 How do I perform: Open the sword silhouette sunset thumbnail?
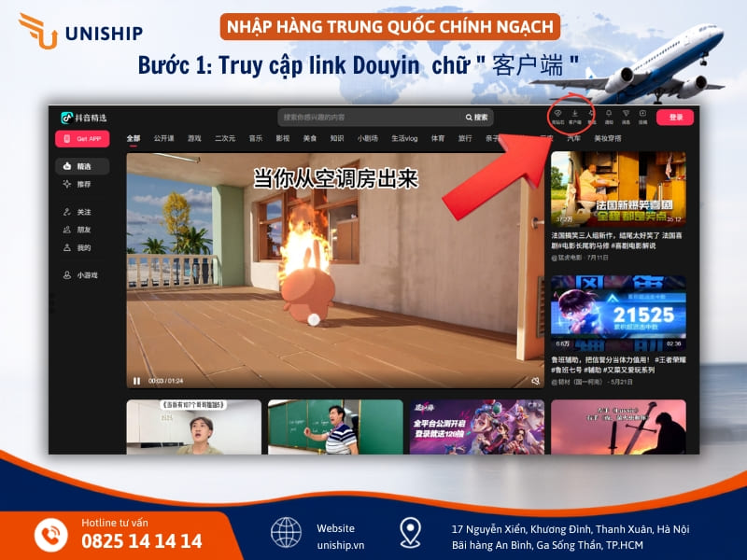618,427
